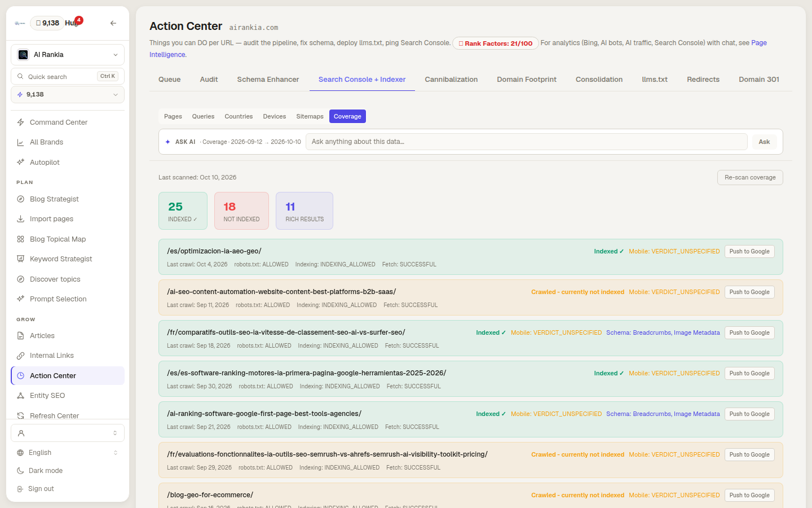Select the 18 Not Indexed card
The width and height of the screenshot is (812, 508).
coord(241,211)
